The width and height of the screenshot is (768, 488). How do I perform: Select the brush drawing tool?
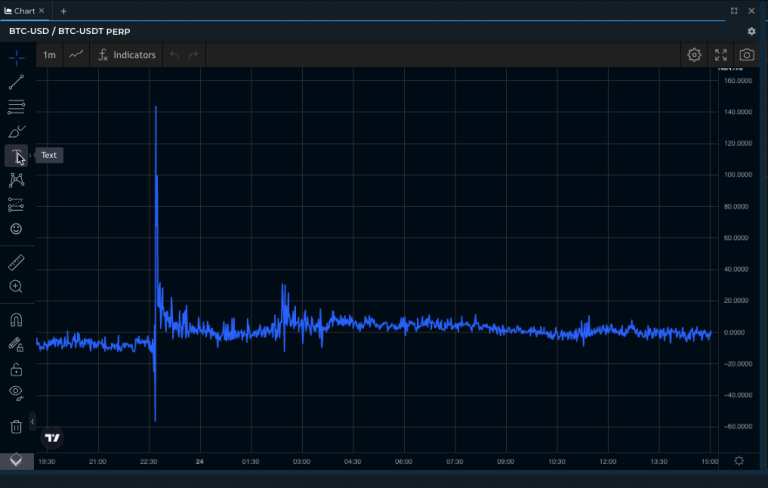coord(16,131)
